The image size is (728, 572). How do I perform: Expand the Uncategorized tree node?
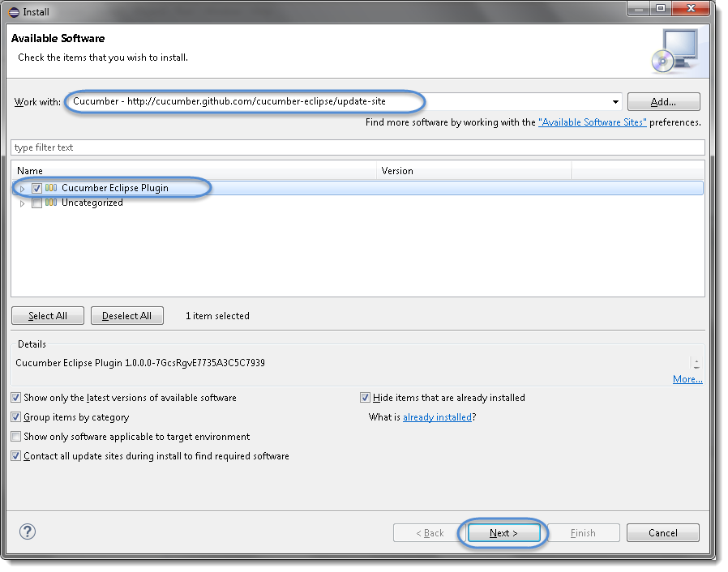click(22, 203)
